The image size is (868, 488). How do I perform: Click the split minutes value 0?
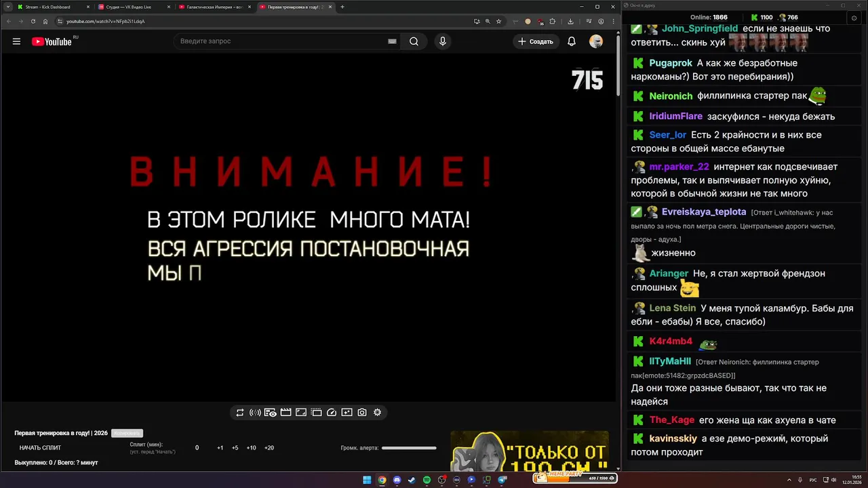point(197,448)
